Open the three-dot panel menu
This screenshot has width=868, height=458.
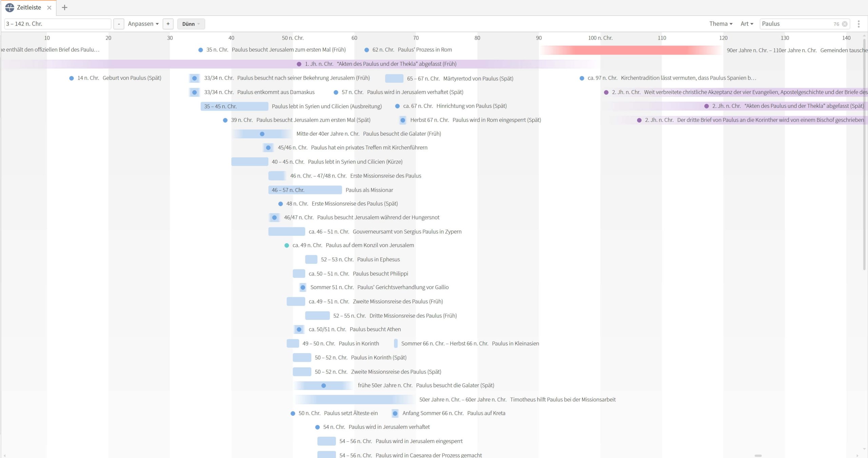(x=859, y=24)
